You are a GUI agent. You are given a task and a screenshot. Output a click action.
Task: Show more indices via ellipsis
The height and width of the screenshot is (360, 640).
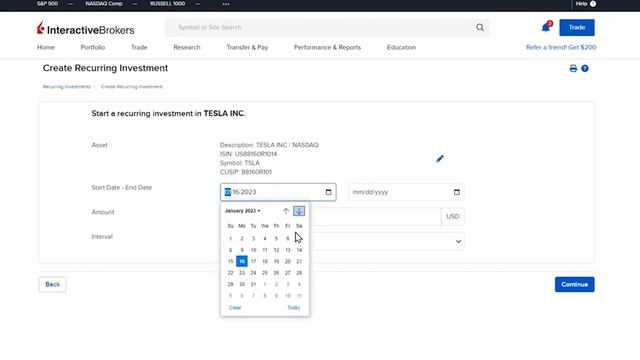coord(226,4)
